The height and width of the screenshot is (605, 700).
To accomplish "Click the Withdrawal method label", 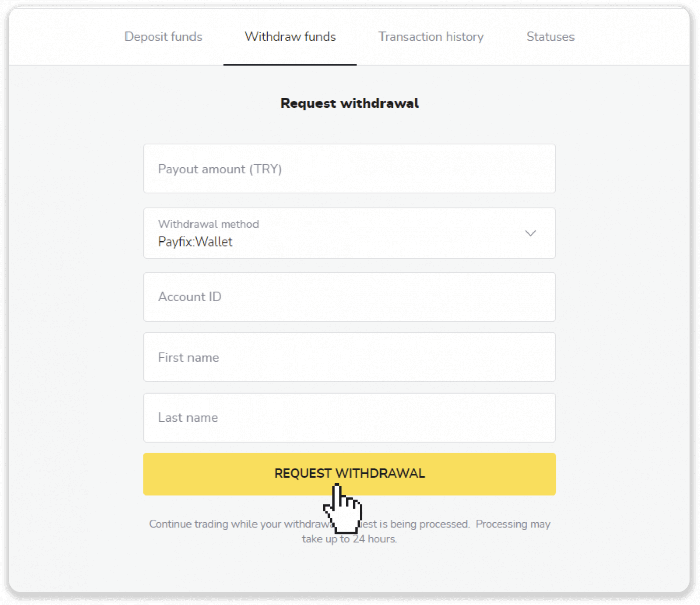I will coord(208,224).
